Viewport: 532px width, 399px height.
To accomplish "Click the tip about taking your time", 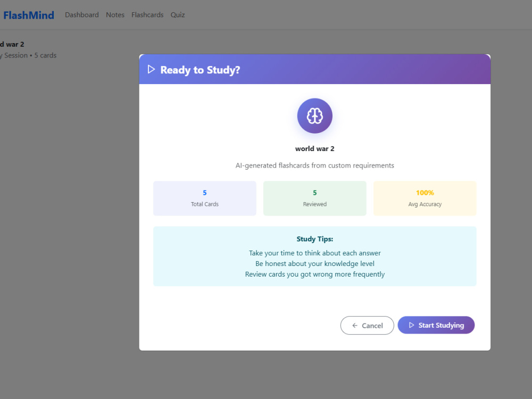I will tap(315, 253).
